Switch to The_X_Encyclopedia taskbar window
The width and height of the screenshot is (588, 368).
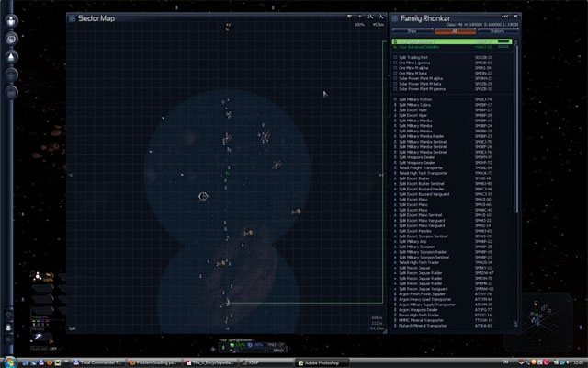click(x=210, y=362)
